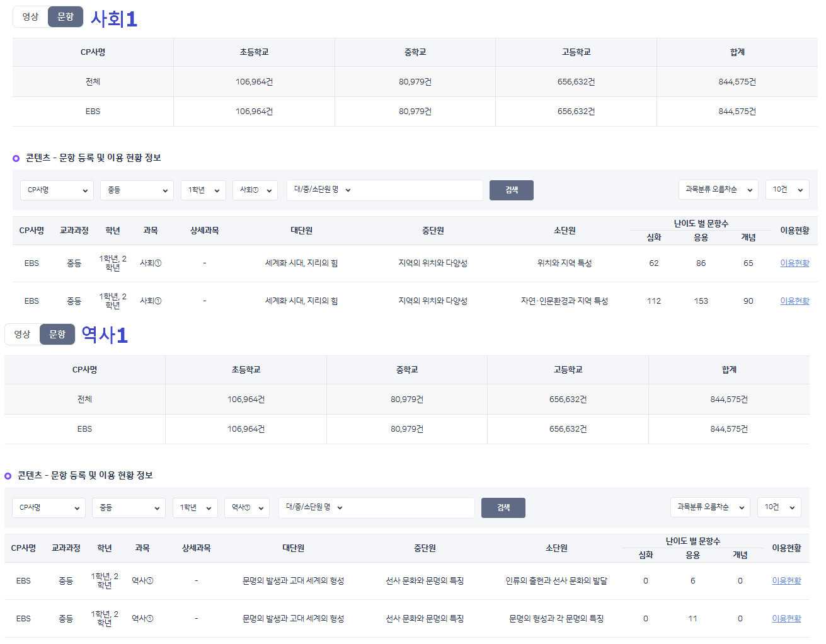Click 응용 value 11 in 역사 table
826x644 pixels.
pos(692,619)
